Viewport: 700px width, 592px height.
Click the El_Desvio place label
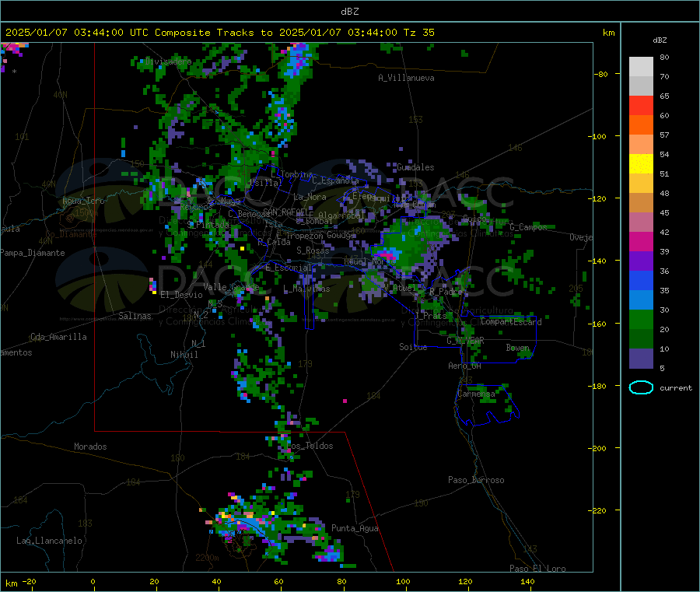[x=181, y=295]
